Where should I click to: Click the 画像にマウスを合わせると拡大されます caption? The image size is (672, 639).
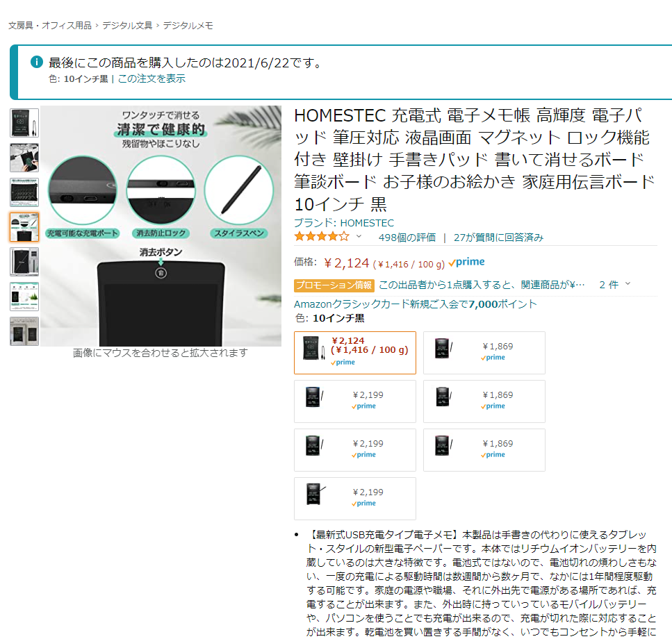pos(161,353)
